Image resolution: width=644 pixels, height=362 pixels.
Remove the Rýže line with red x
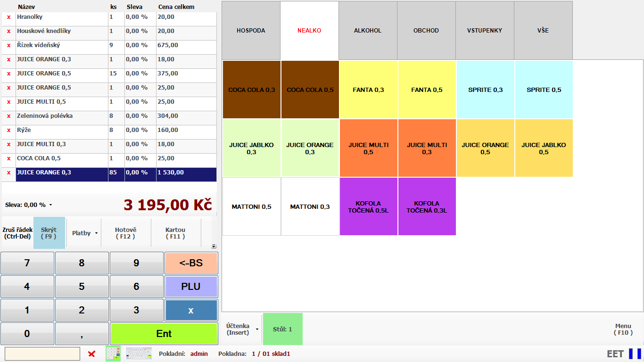click(8, 131)
